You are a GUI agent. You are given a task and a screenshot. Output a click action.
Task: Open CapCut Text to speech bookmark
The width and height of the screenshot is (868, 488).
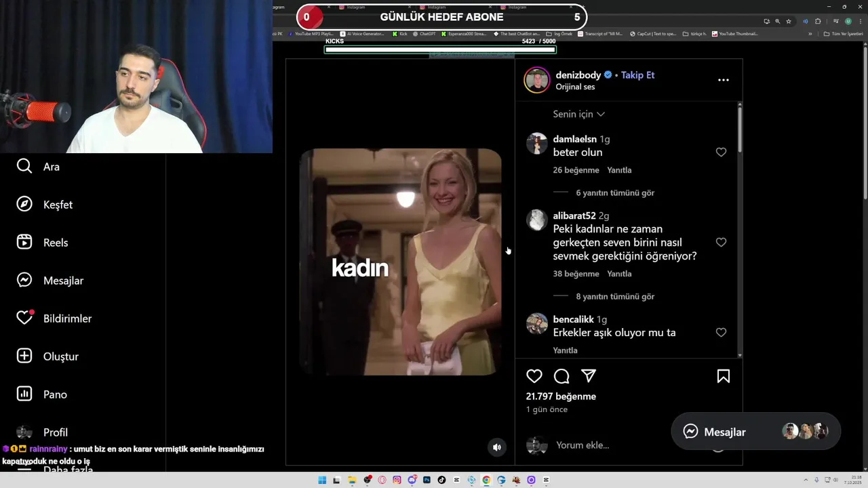click(653, 34)
